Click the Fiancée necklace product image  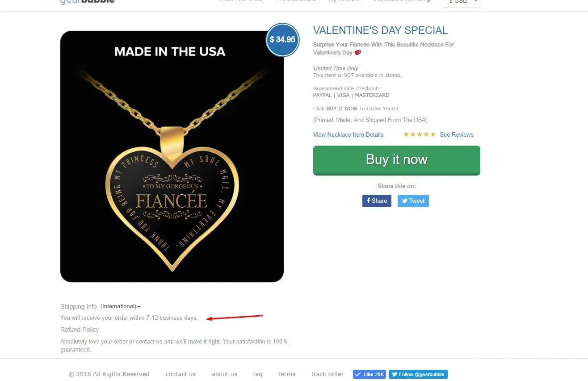(172, 156)
